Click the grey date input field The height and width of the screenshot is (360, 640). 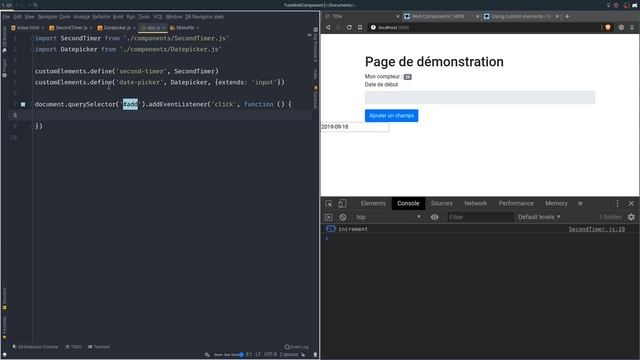point(480,98)
